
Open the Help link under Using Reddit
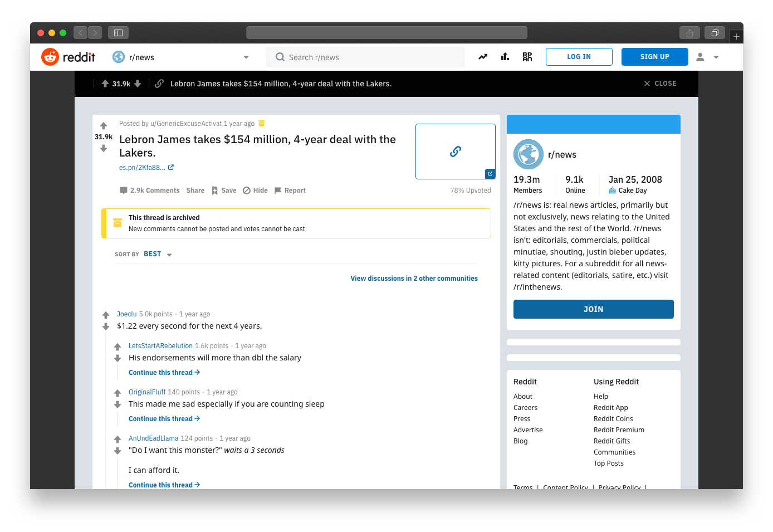[601, 397]
